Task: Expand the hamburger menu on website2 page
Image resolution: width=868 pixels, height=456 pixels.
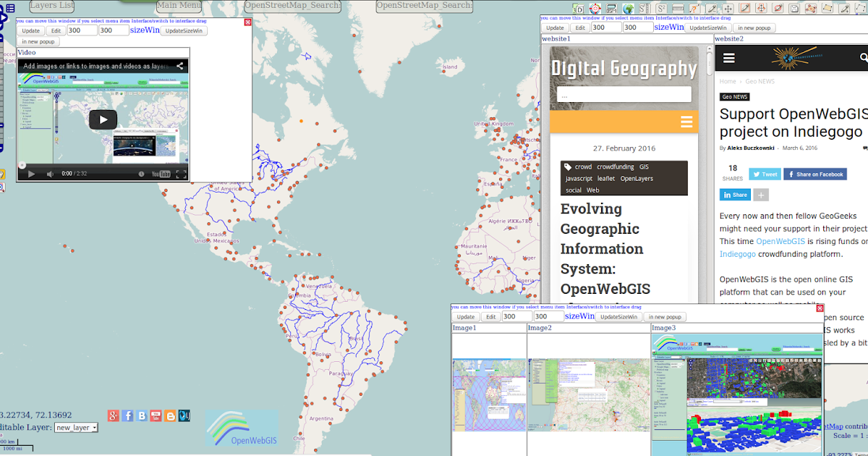Action: tap(730, 57)
